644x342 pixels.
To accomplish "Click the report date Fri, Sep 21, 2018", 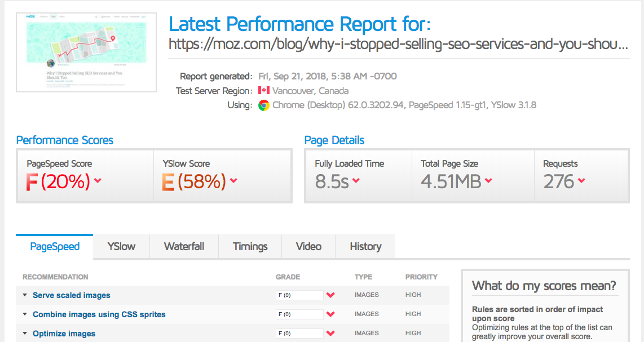I will pyautogui.click(x=327, y=77).
